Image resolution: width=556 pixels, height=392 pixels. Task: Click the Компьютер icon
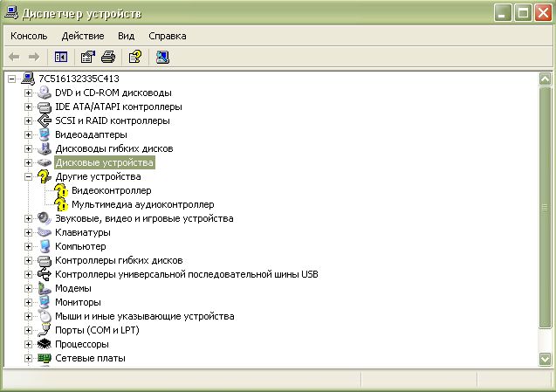click(x=45, y=246)
